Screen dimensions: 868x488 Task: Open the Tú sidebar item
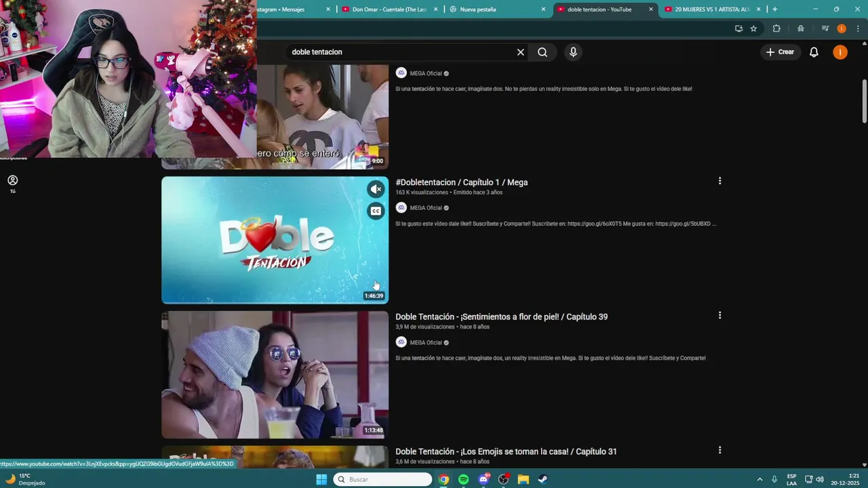12,184
